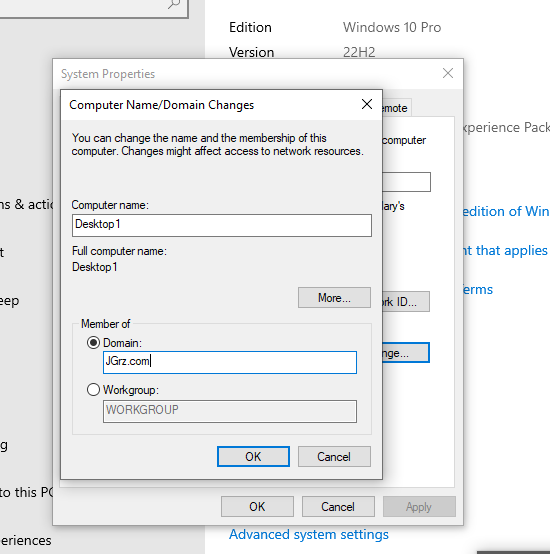Cancel the Computer Name/Domain Changes dialog
This screenshot has height=554, width=550.
point(335,456)
